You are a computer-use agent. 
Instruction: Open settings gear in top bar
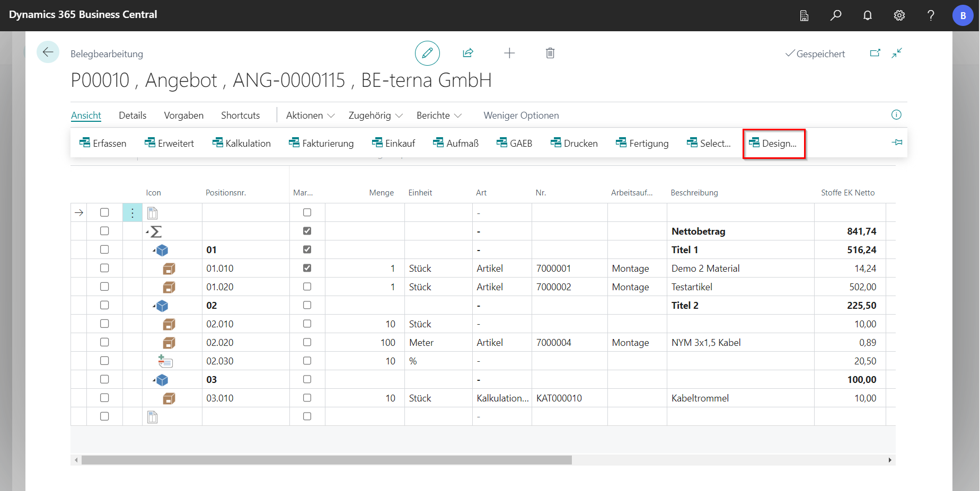click(x=899, y=15)
